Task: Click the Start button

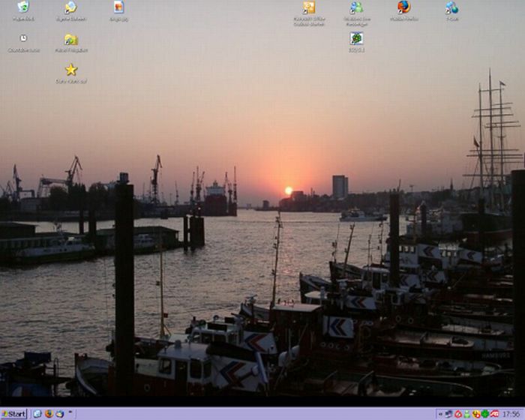Action: (x=14, y=414)
